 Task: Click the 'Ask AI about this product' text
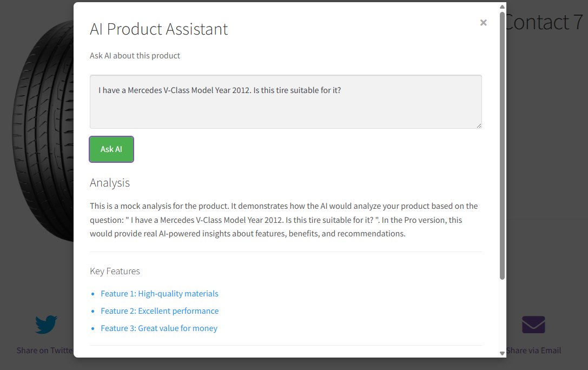pos(135,56)
